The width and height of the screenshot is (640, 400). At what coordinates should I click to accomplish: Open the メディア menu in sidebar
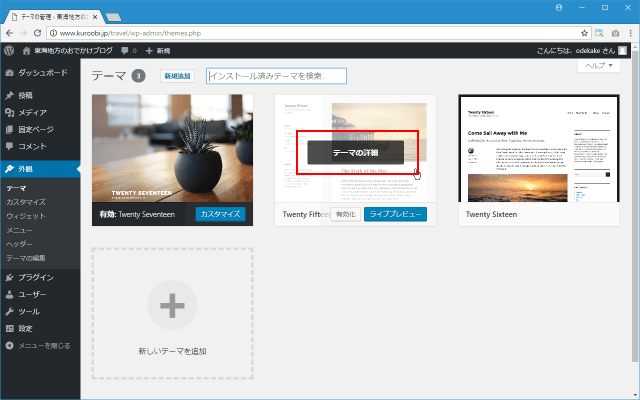click(x=40, y=112)
